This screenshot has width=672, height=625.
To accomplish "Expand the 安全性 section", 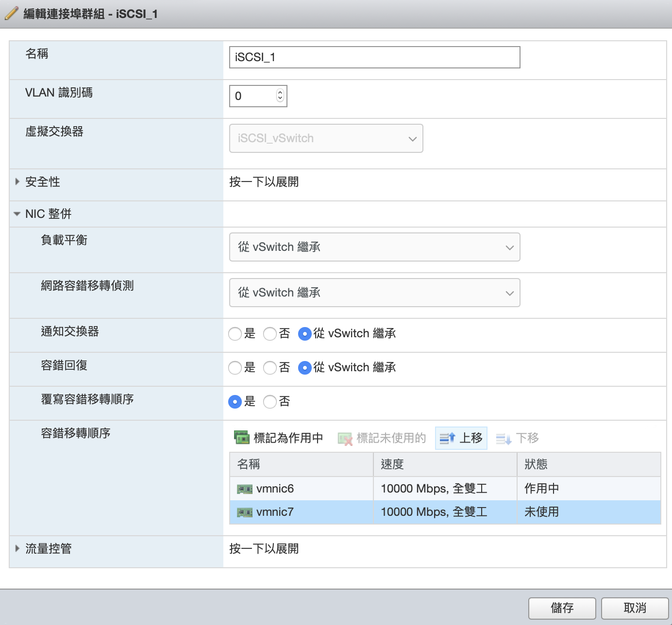I will click(17, 182).
